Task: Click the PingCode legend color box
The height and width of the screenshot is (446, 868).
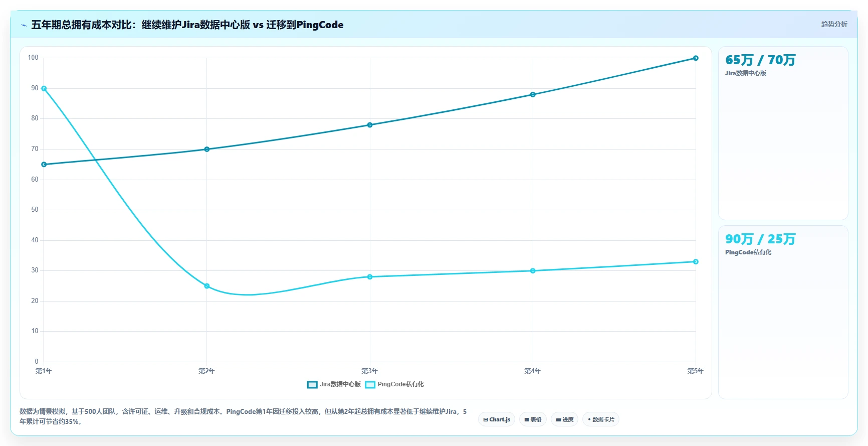Action: coord(370,385)
